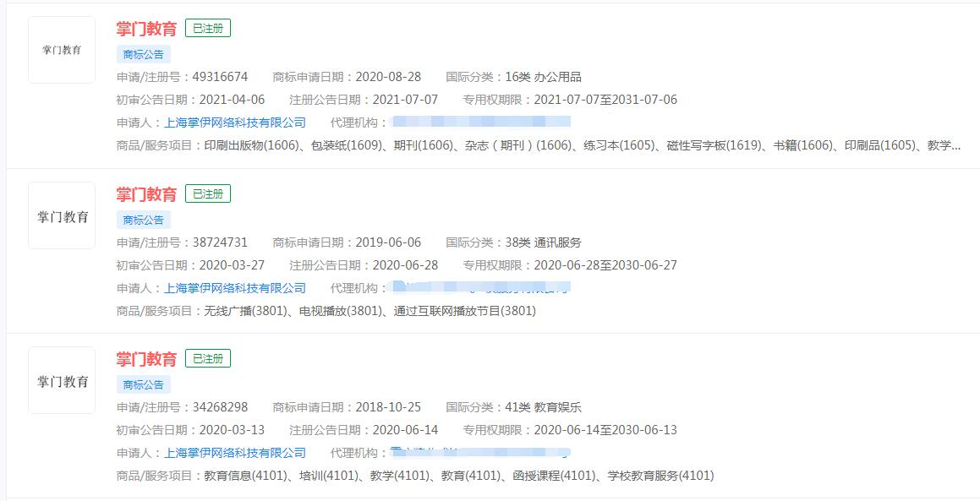Open applicant 上海掌伊网络科技有限公司 in the class 16 entry
980x501 pixels.
click(x=235, y=123)
